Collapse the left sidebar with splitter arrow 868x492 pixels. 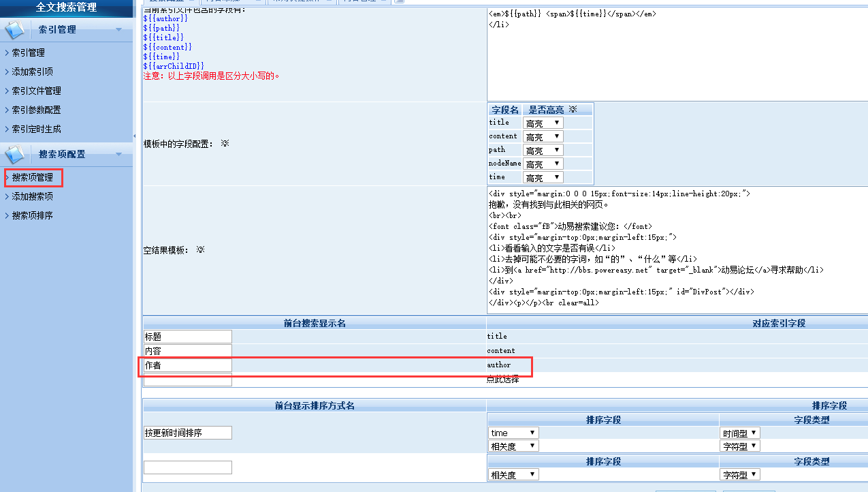point(134,136)
